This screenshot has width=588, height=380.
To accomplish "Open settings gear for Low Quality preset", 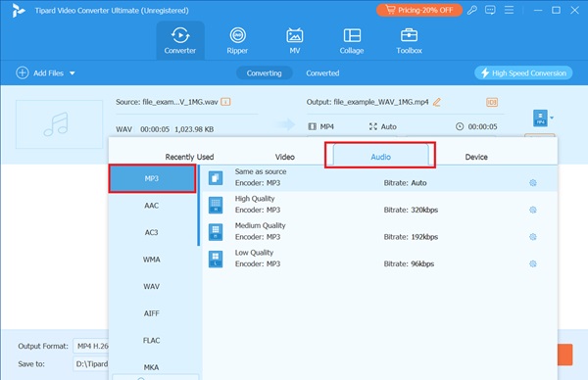I will [533, 263].
